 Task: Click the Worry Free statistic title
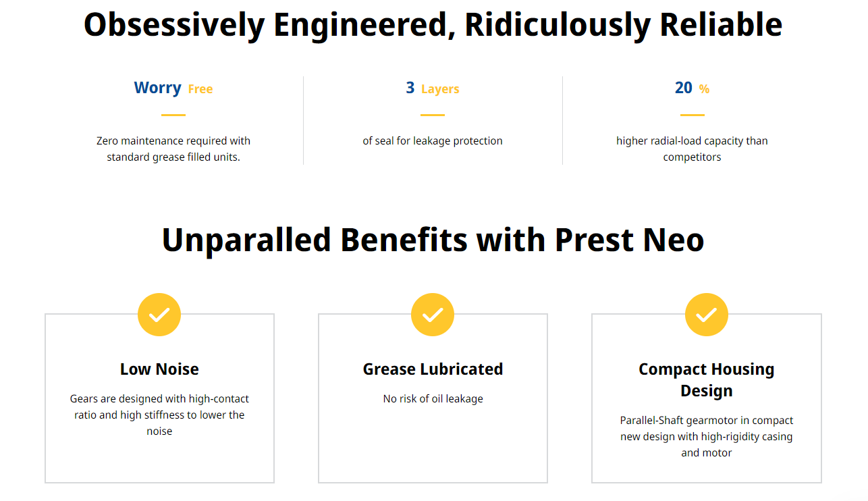(173, 88)
